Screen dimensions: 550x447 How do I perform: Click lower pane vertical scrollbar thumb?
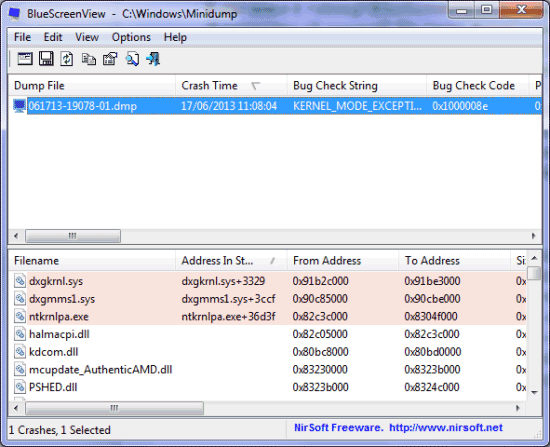(534, 273)
